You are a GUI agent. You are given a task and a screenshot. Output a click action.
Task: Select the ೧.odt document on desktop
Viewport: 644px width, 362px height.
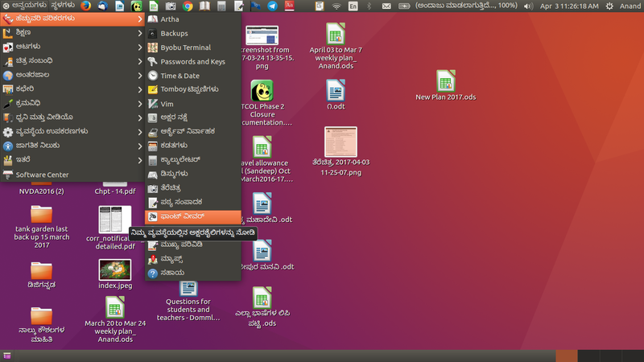336,94
